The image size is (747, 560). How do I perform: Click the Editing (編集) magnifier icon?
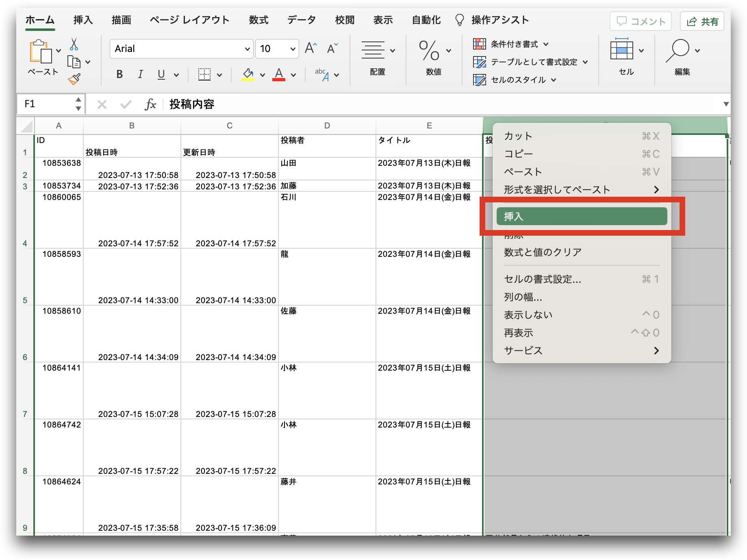(x=678, y=50)
